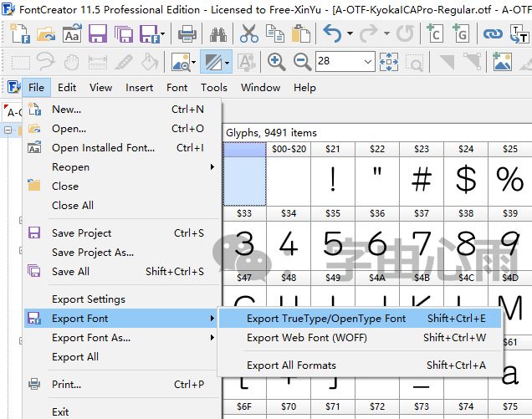532x419 pixels.
Task: Click the Save All toolbar icon
Action: (124, 33)
